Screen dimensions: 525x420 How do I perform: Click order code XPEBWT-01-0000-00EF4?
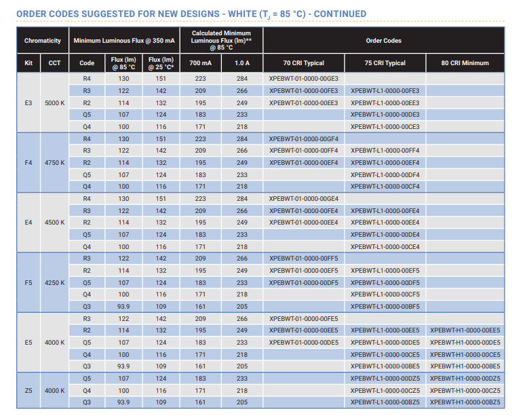coord(304,163)
